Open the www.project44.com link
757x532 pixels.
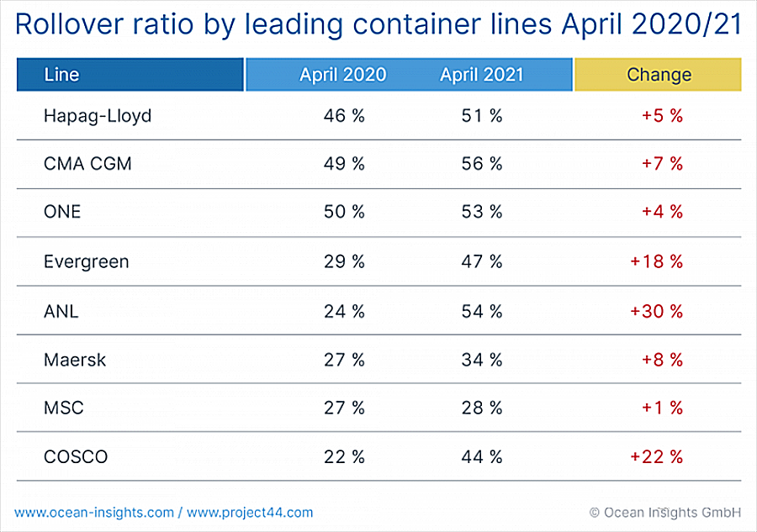point(250,512)
